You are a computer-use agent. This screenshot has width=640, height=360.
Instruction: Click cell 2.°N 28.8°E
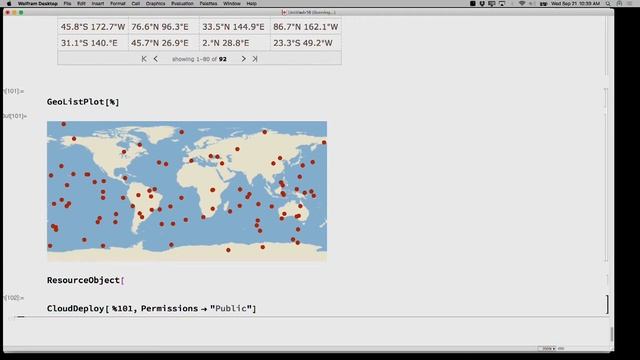coord(235,43)
